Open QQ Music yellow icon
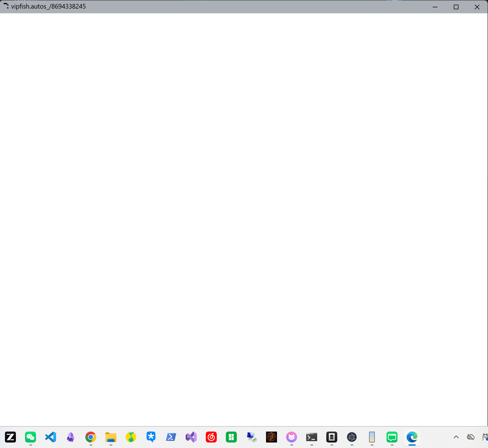The height and width of the screenshot is (448, 488). click(x=131, y=437)
